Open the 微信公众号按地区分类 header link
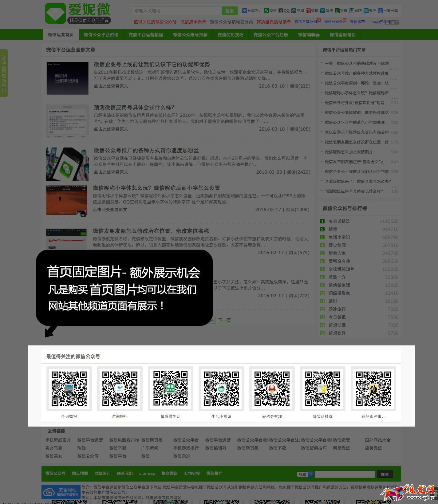Image resolution: width=438 pixels, height=504 pixels. [x=231, y=22]
